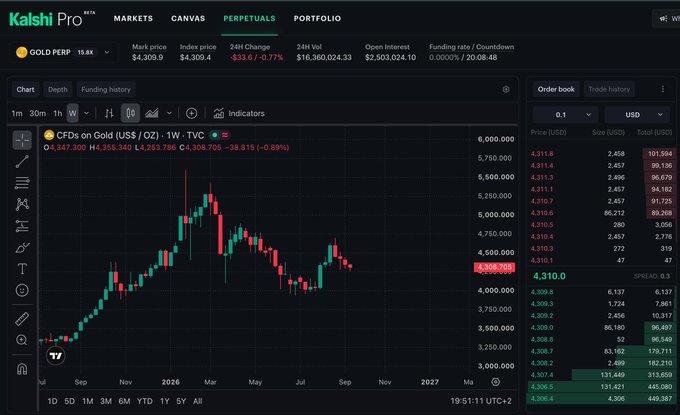Expand the timeframe interval dropdown arrow

(86, 113)
